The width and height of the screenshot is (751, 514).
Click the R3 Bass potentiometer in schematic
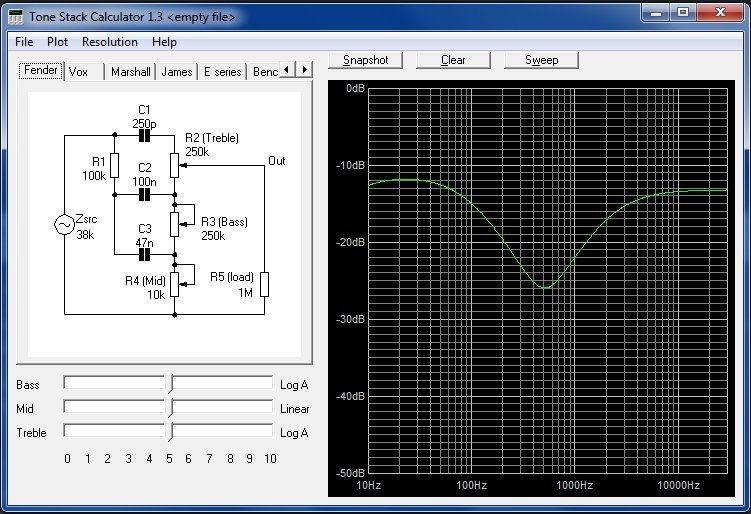pos(176,222)
